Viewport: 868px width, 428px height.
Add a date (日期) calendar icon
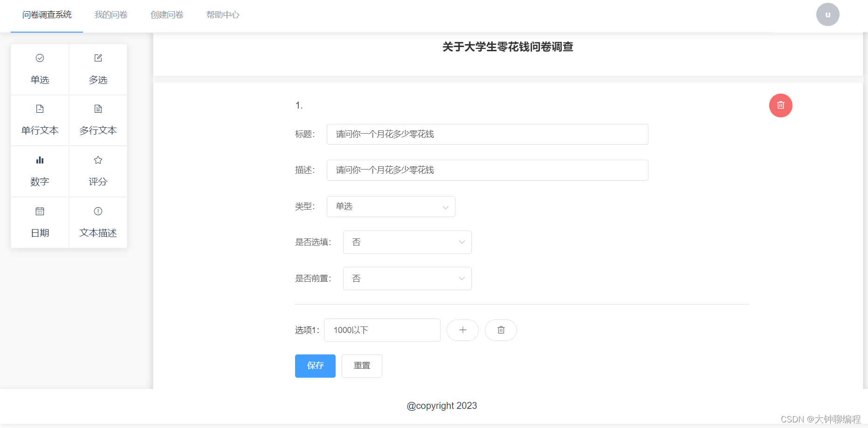click(40, 211)
